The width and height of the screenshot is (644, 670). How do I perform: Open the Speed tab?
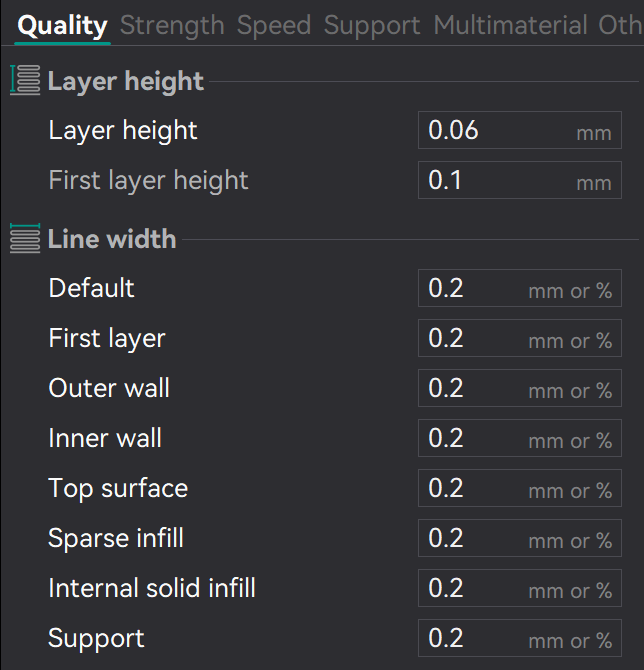(274, 25)
